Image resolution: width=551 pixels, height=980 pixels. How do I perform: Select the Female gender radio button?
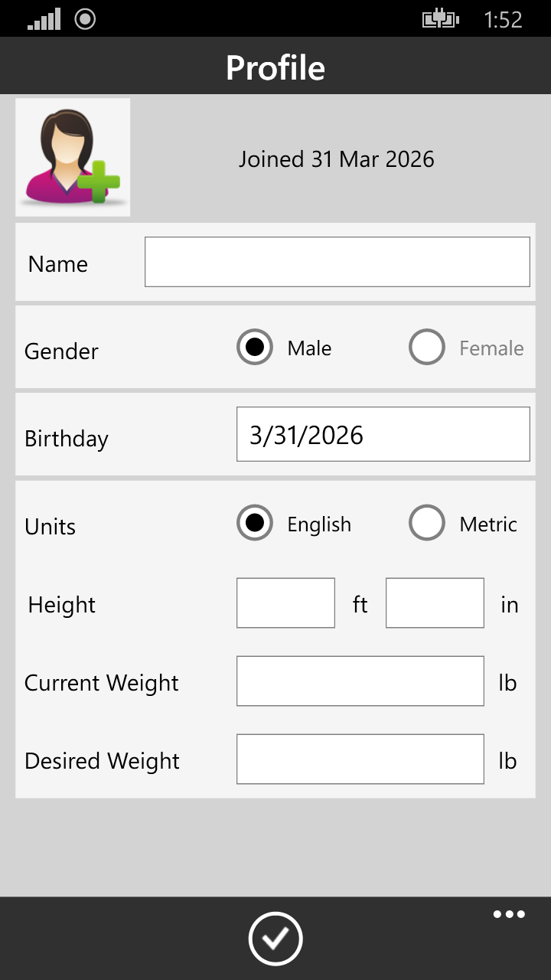click(427, 348)
